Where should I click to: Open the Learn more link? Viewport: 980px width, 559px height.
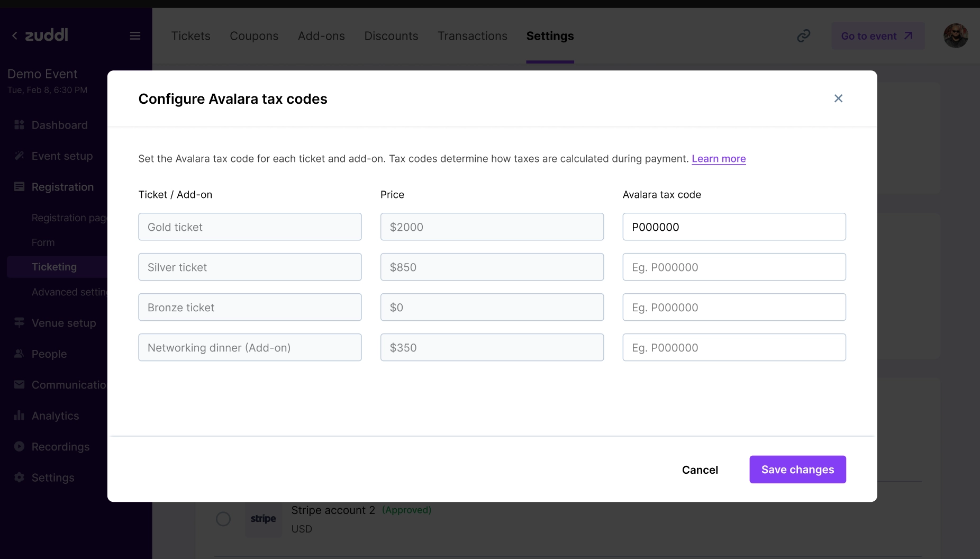(x=719, y=159)
